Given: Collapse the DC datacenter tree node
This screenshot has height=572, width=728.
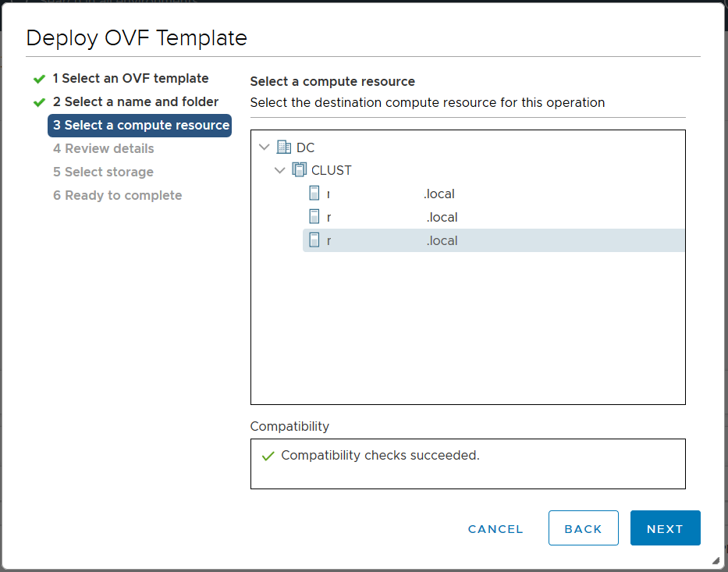Looking at the screenshot, I should (x=265, y=147).
